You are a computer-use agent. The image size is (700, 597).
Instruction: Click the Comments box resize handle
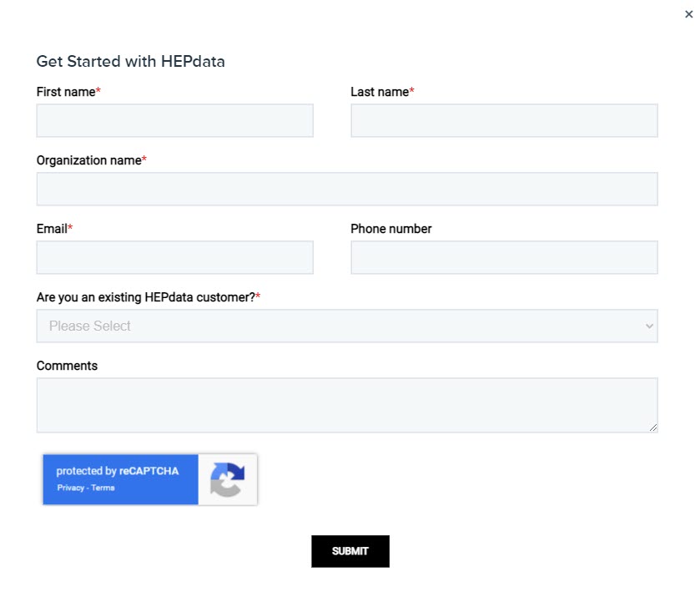pyautogui.click(x=653, y=428)
